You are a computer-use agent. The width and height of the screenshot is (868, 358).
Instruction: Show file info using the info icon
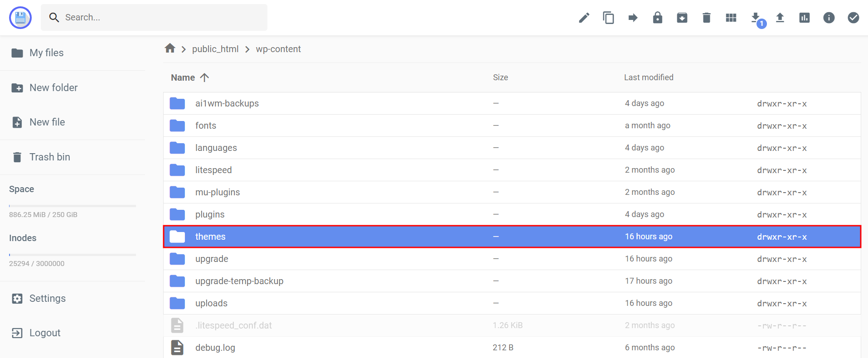(x=829, y=17)
